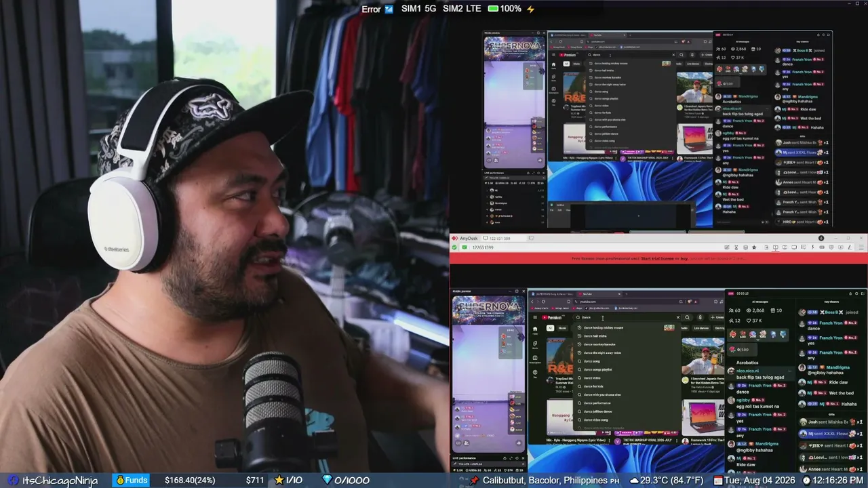Click the browser reload icon in AnyDesk window

click(543, 302)
